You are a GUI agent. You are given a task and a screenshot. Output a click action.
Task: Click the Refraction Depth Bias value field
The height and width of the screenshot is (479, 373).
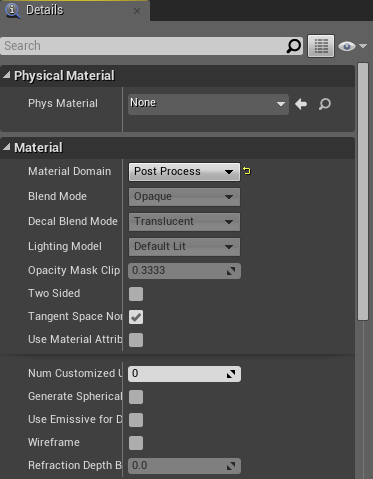tap(184, 466)
